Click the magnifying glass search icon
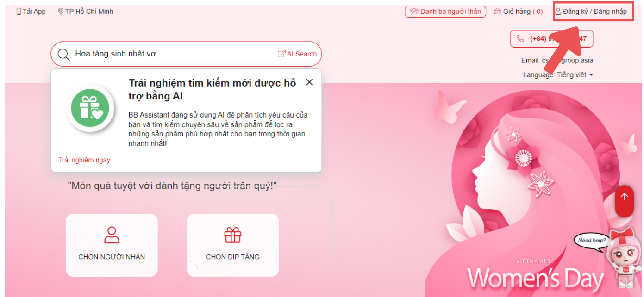Viewport: 644px width, 297px height. click(63, 54)
